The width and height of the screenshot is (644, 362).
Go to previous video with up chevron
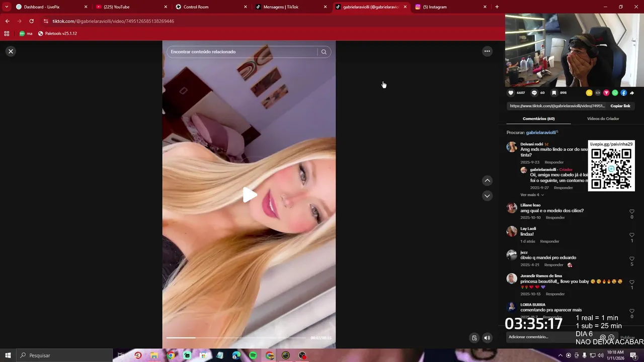coord(487,180)
